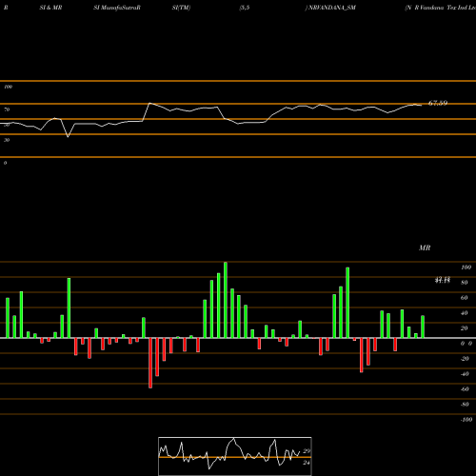
Task: Click the last green bar in MR histogram
Action: tap(423, 327)
